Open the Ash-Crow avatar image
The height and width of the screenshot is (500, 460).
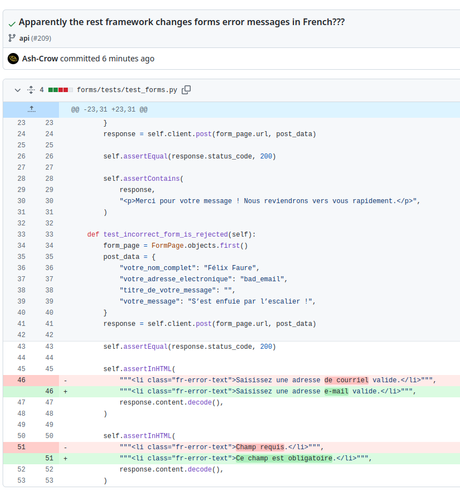(x=13, y=59)
